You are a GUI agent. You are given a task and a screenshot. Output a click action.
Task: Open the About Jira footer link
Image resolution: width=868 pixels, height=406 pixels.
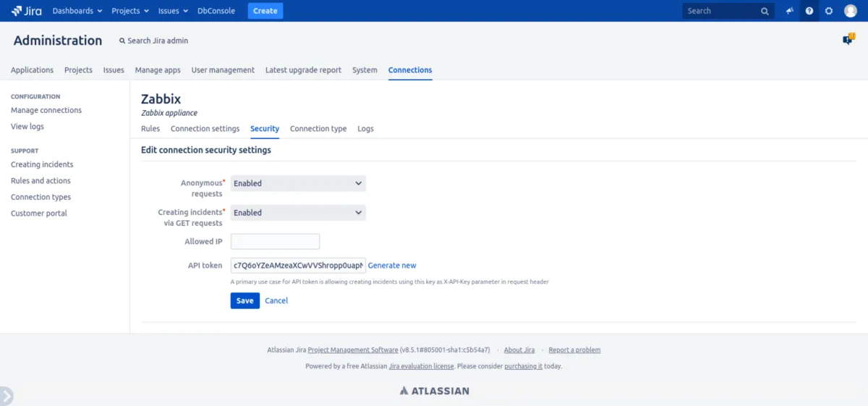[519, 350]
